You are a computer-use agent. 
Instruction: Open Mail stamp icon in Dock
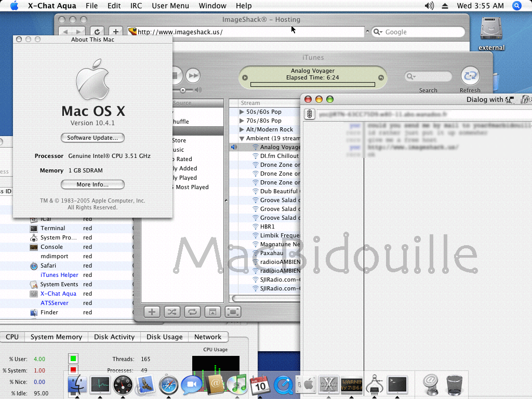(145, 385)
